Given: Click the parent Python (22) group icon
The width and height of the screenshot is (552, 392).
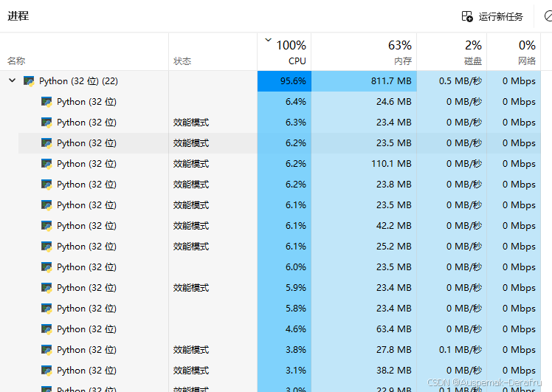Looking at the screenshot, I should coord(29,81).
